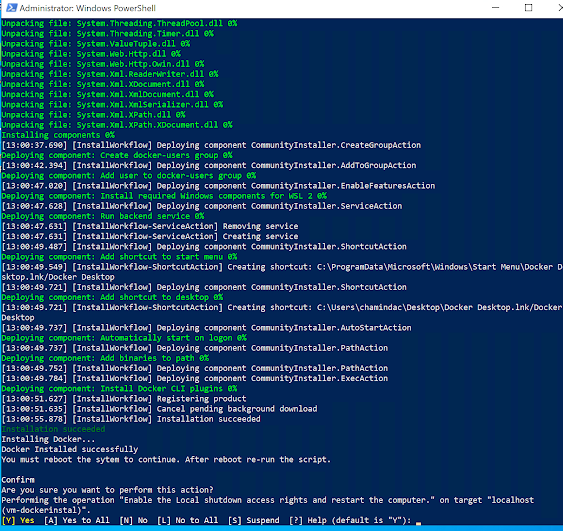Image resolution: width=563 pixels, height=531 pixels.
Task: Click the 'CommunityInstaller.ServiceAction' log line
Action: 202,206
